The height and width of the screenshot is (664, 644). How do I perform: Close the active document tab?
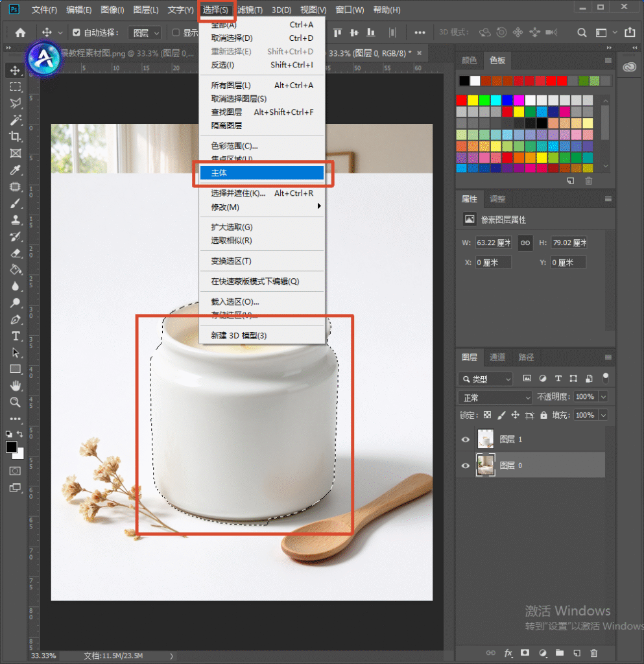coord(419,53)
